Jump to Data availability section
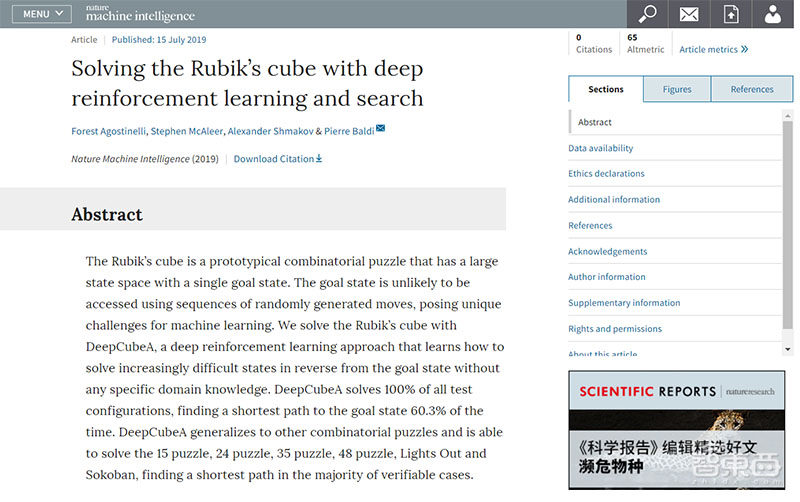This screenshot has height=502, width=800. [x=600, y=148]
